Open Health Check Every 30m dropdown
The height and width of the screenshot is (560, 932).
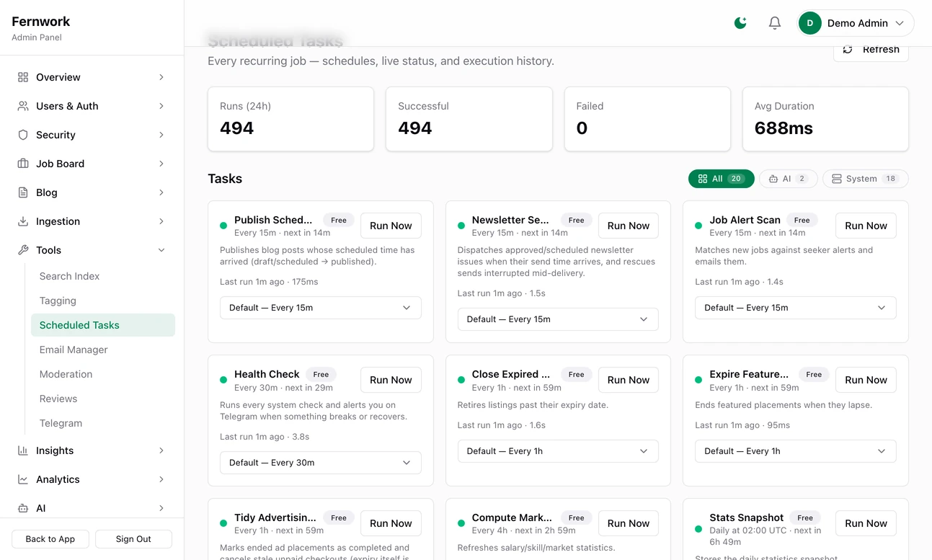(x=321, y=463)
